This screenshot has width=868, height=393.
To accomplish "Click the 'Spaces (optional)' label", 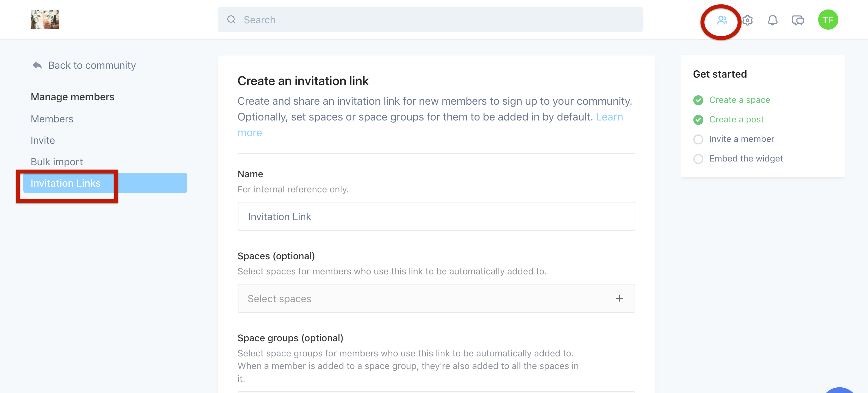I will tap(276, 256).
